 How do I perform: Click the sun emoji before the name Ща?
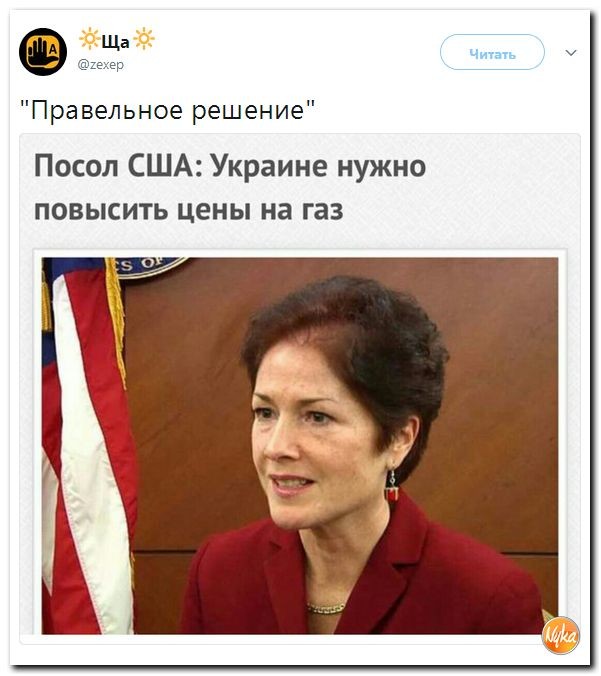coord(89,39)
